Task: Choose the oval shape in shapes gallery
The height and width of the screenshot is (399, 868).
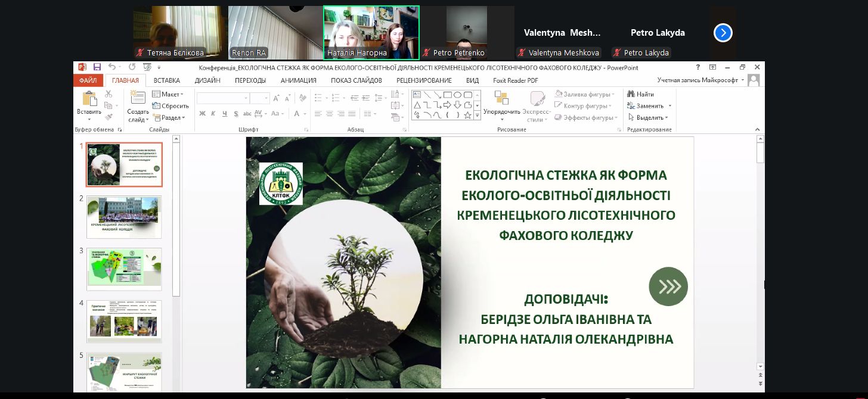Action: coord(457,95)
